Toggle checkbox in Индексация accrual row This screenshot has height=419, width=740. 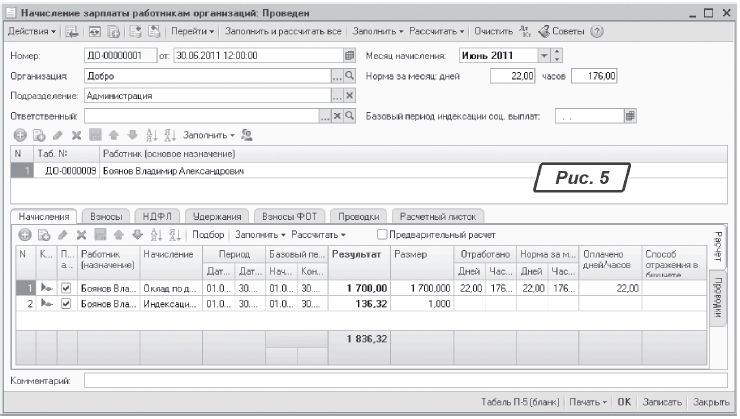(x=66, y=303)
